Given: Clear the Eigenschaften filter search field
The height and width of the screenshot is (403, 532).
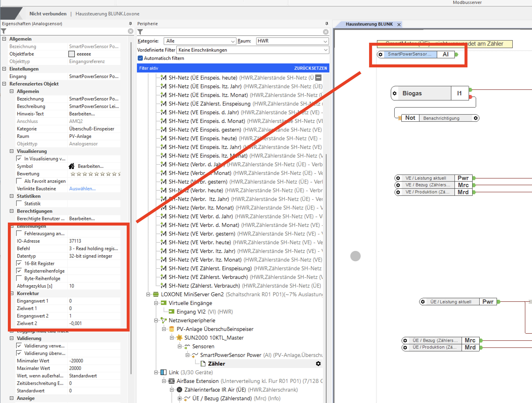Looking at the screenshot, I should [130, 31].
